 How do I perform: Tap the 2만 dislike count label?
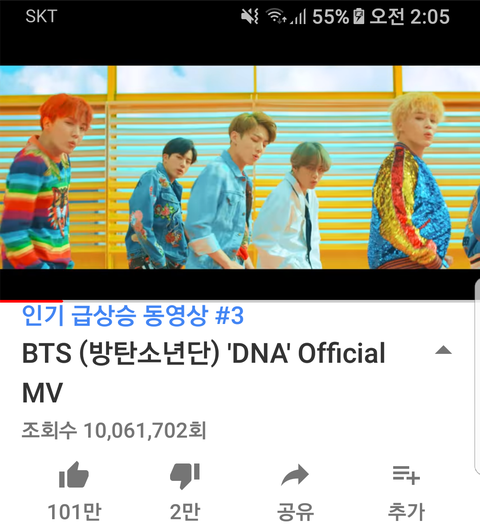(x=185, y=511)
